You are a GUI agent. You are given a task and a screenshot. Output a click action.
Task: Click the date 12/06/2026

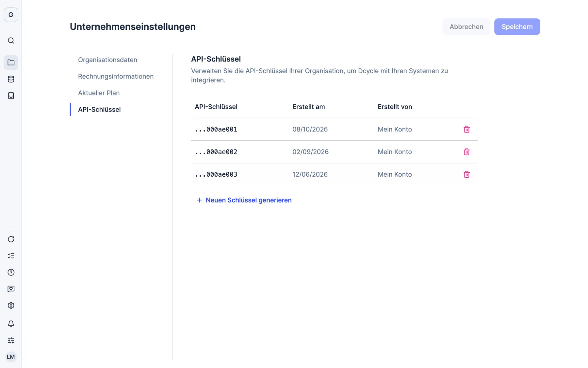(x=310, y=175)
